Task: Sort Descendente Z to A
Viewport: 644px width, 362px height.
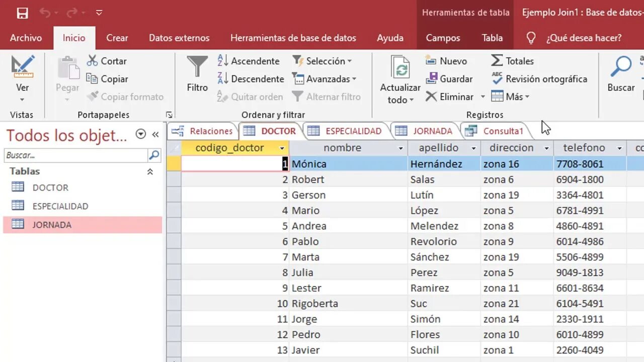Action: pos(251,79)
